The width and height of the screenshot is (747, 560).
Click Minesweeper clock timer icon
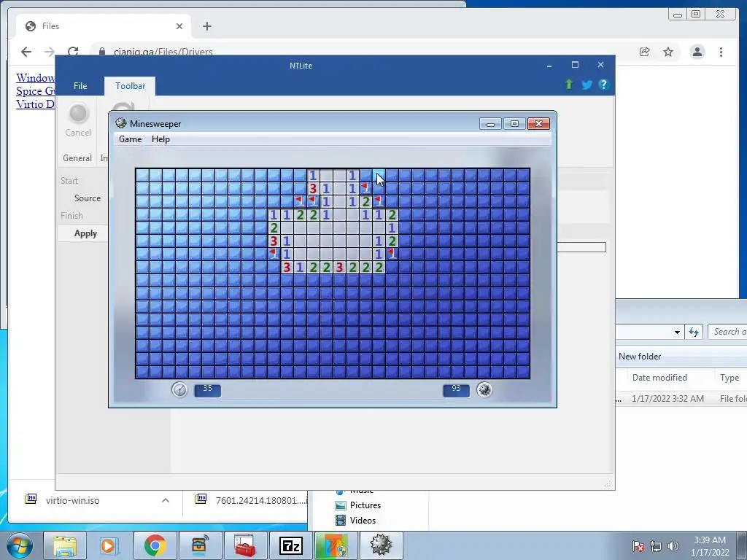point(179,390)
